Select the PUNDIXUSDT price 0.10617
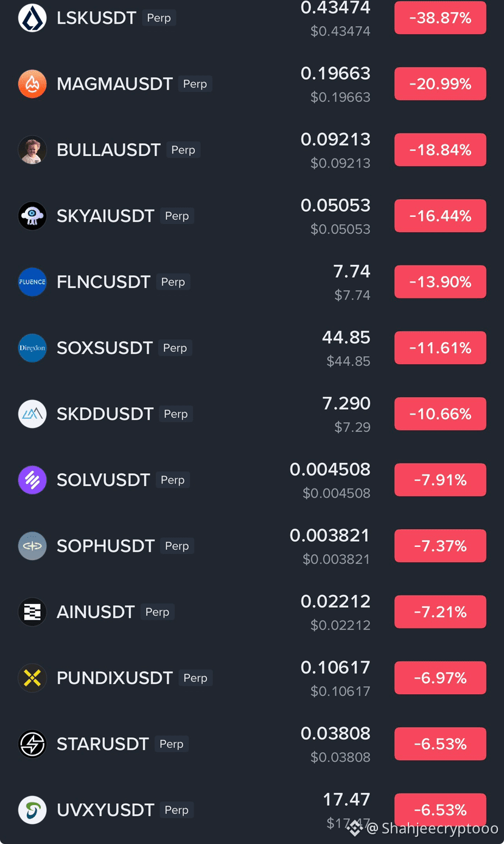The height and width of the screenshot is (844, 504). point(335,667)
